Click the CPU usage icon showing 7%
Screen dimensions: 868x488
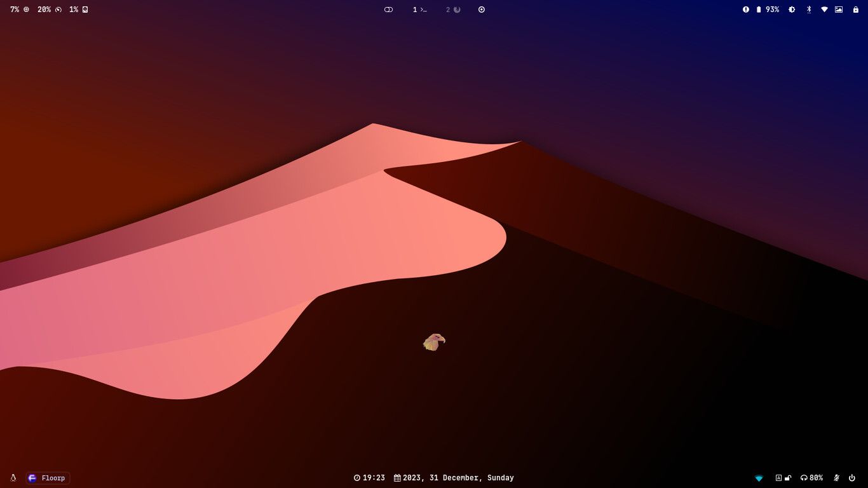26,10
